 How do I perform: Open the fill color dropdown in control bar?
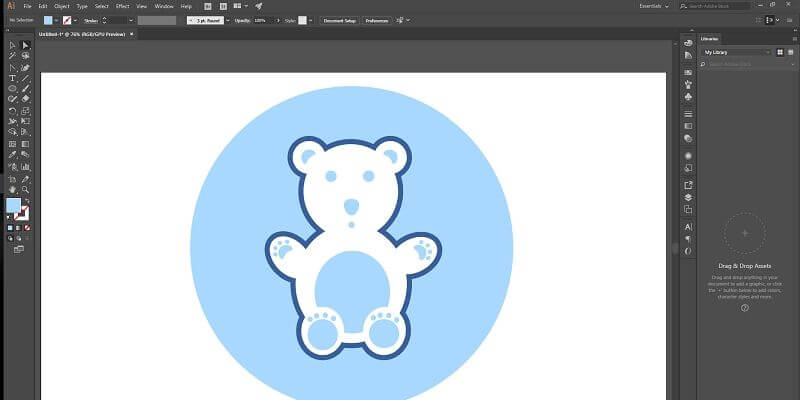point(56,20)
